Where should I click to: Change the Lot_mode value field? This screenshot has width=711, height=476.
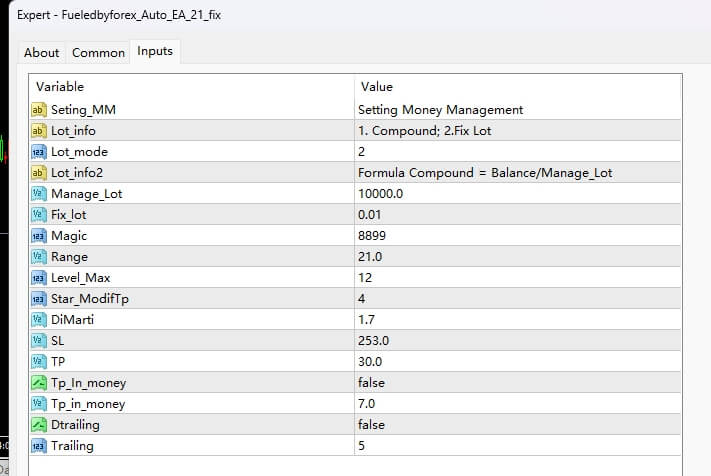pos(362,152)
